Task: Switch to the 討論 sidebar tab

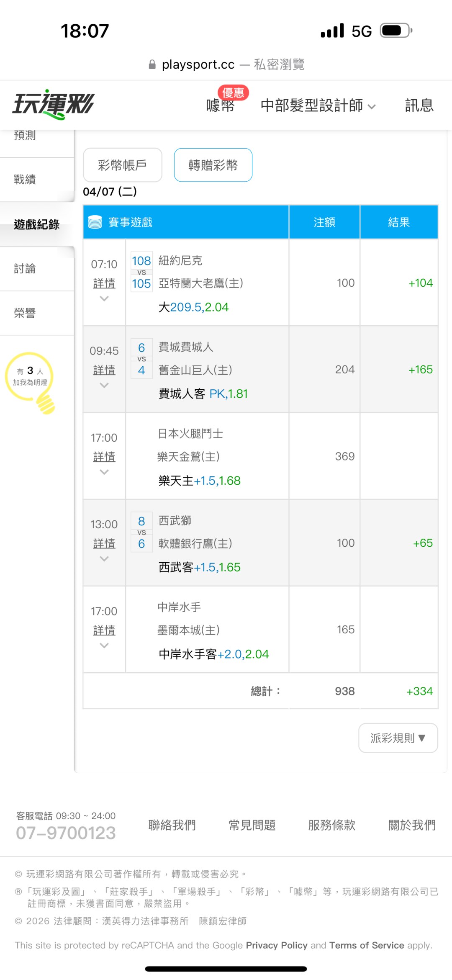Action: [x=25, y=268]
